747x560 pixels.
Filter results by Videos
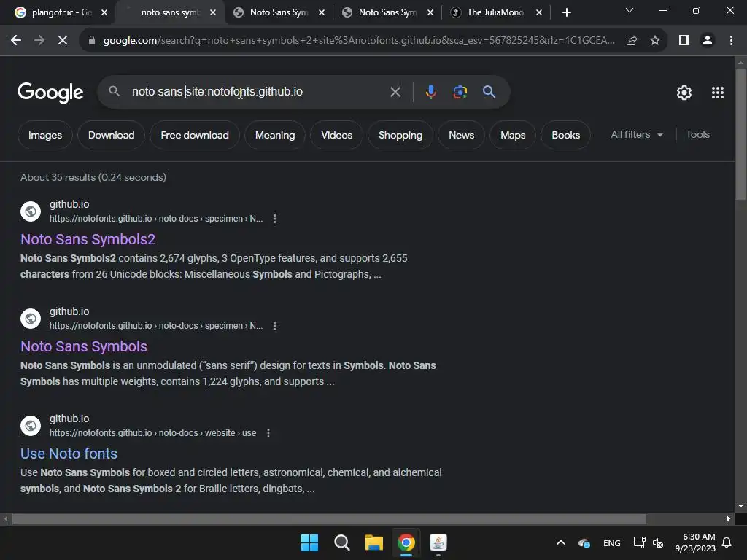point(336,135)
